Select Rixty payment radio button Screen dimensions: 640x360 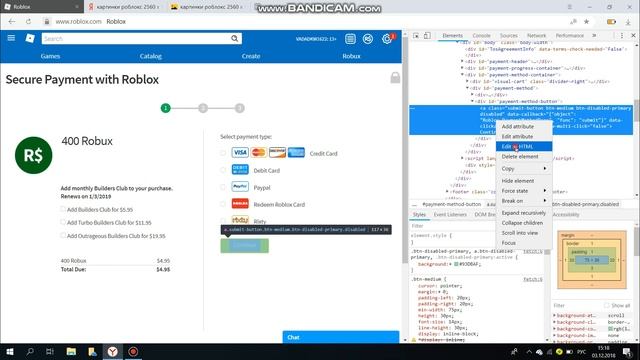tap(223, 221)
